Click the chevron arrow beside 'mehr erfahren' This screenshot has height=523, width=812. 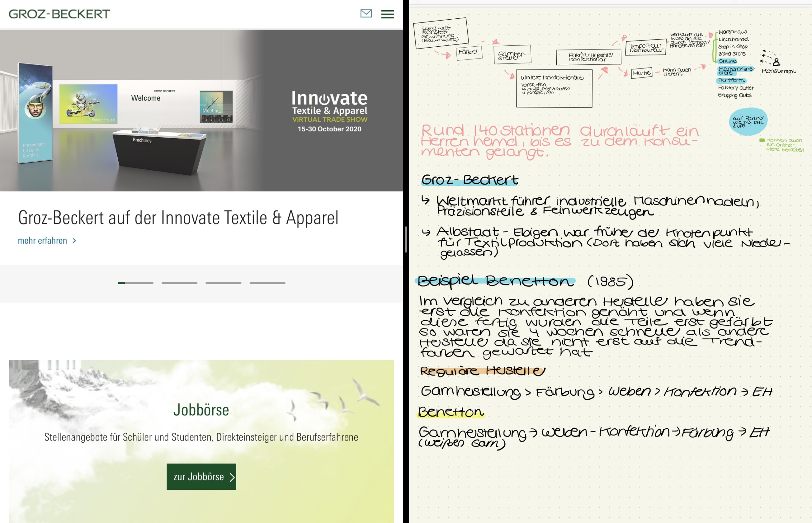74,240
